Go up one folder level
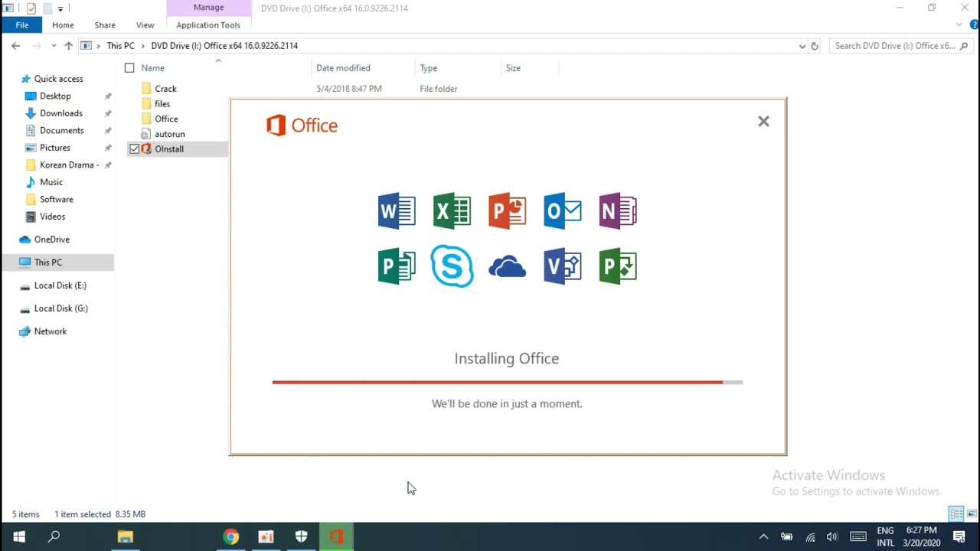 click(x=68, y=46)
